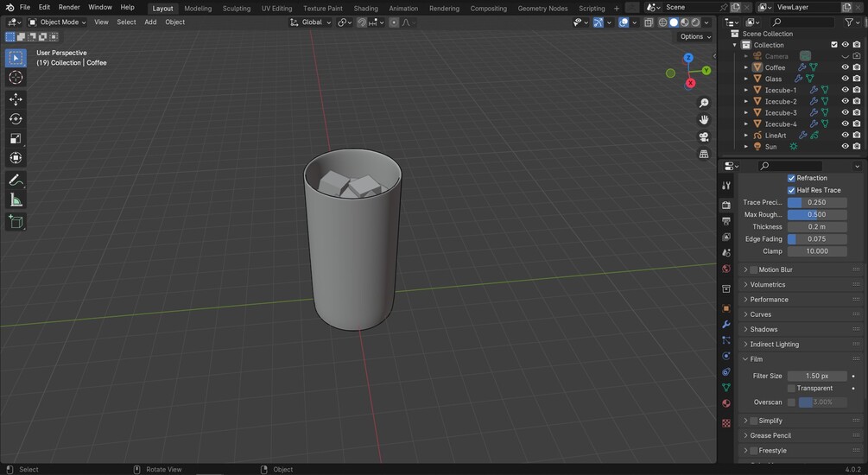Click the Max Roughness slider
The height and width of the screenshot is (475, 868).
pos(816,214)
